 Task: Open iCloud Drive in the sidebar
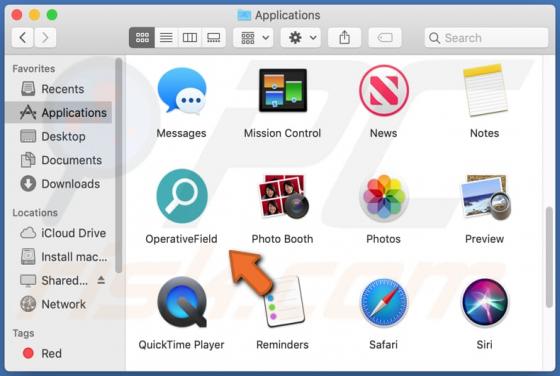59,233
